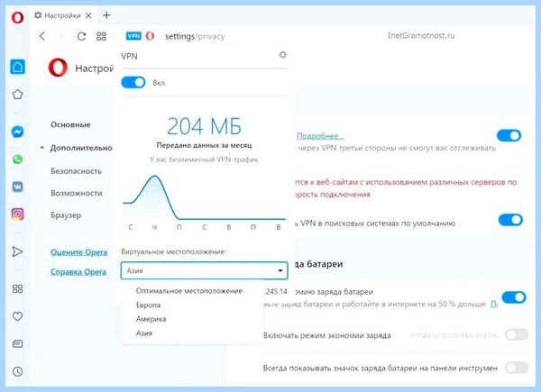541x392 pixels.
Task: Open Безопасность settings section
Action: coord(76,171)
